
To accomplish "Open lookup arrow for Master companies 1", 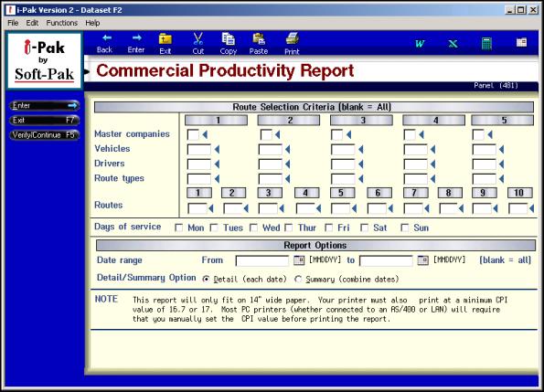I will tap(205, 134).
